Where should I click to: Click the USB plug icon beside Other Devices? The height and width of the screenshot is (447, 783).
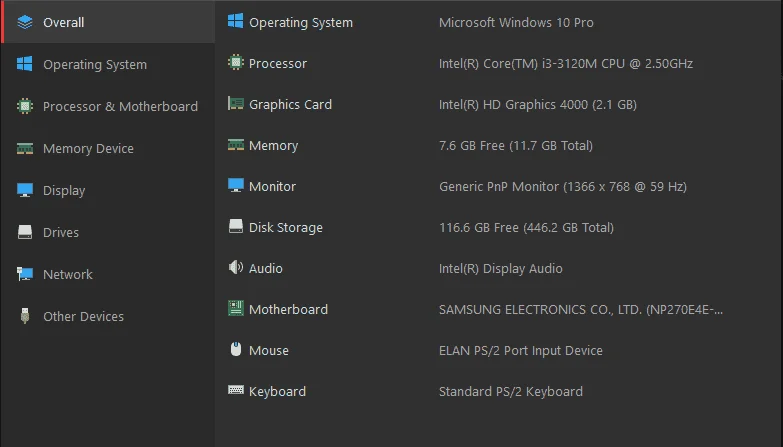pyautogui.click(x=24, y=316)
